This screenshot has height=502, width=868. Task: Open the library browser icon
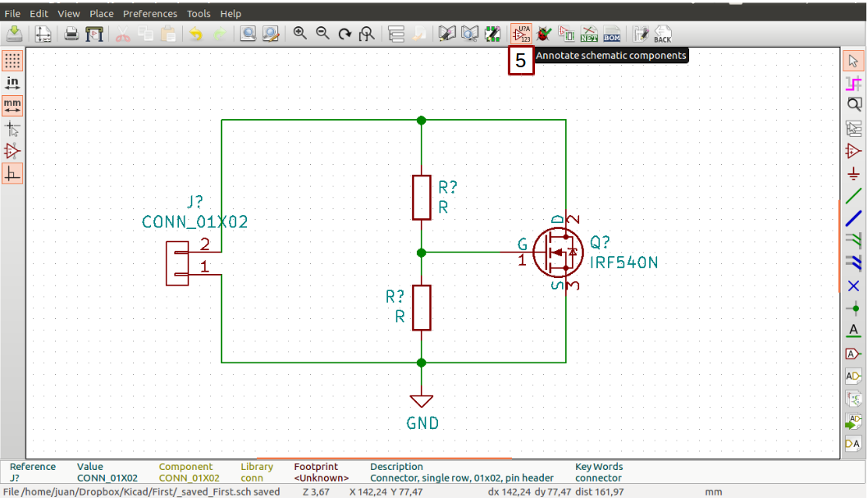[x=468, y=34]
